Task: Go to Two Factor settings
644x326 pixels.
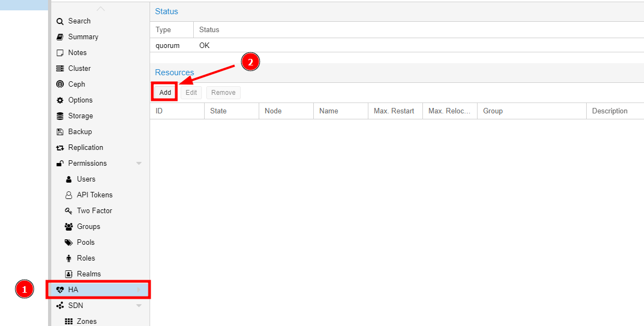Action: click(94, 211)
